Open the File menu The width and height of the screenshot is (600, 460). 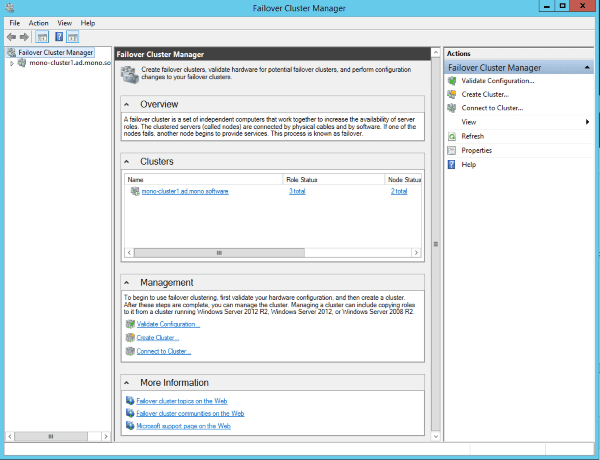click(x=15, y=23)
